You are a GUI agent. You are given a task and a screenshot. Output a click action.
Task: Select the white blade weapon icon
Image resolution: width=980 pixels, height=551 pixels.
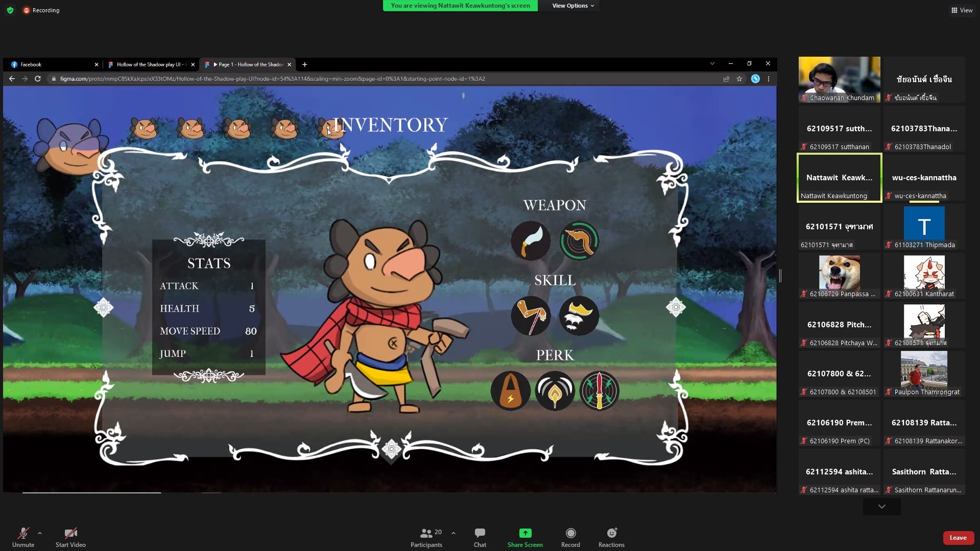(531, 241)
